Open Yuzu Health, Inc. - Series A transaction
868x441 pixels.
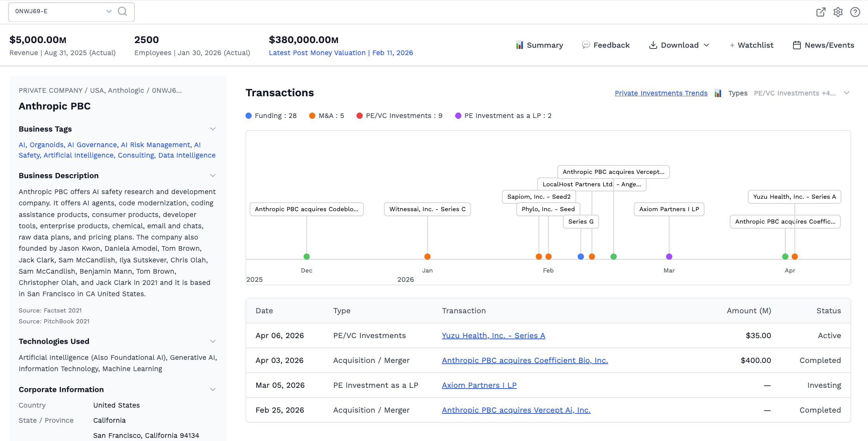(x=493, y=335)
